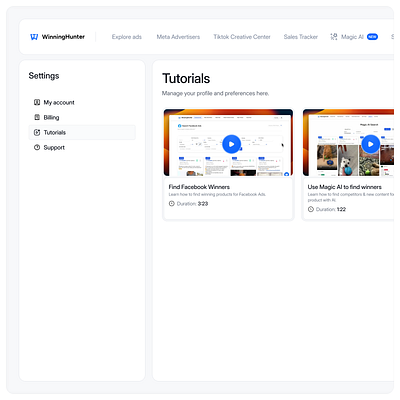Open the Use Magic AI thumbnail
400x400 pixels.
348,142
